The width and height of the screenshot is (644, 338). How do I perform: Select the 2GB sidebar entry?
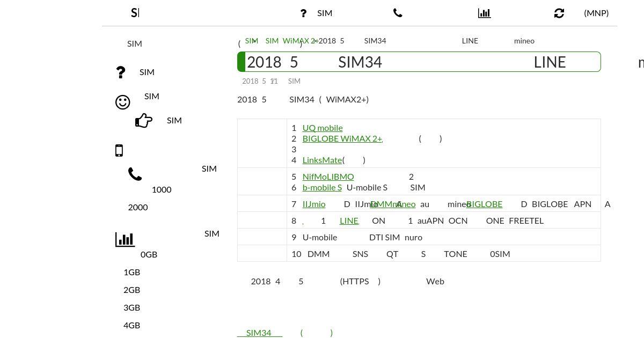click(131, 290)
